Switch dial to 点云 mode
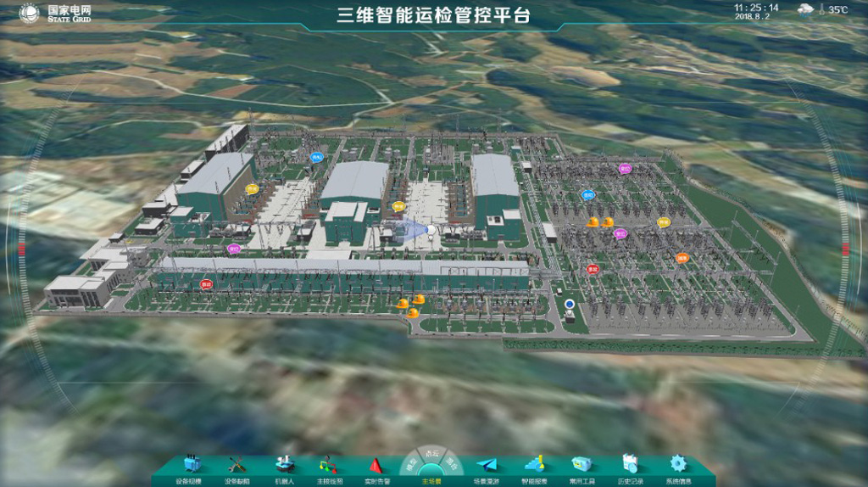The width and height of the screenshot is (868, 487). point(431,454)
